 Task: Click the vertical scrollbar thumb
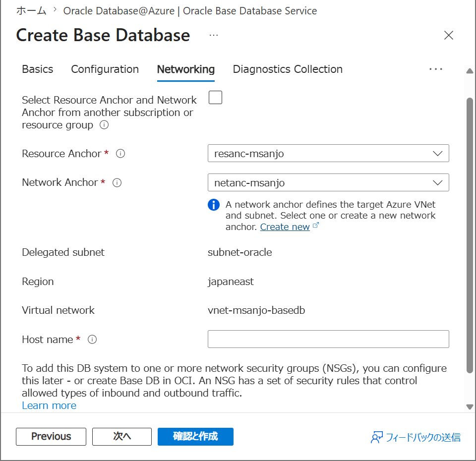(x=470, y=235)
